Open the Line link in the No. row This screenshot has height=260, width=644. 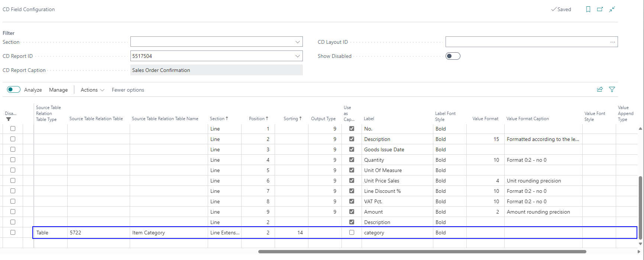pyautogui.click(x=215, y=129)
